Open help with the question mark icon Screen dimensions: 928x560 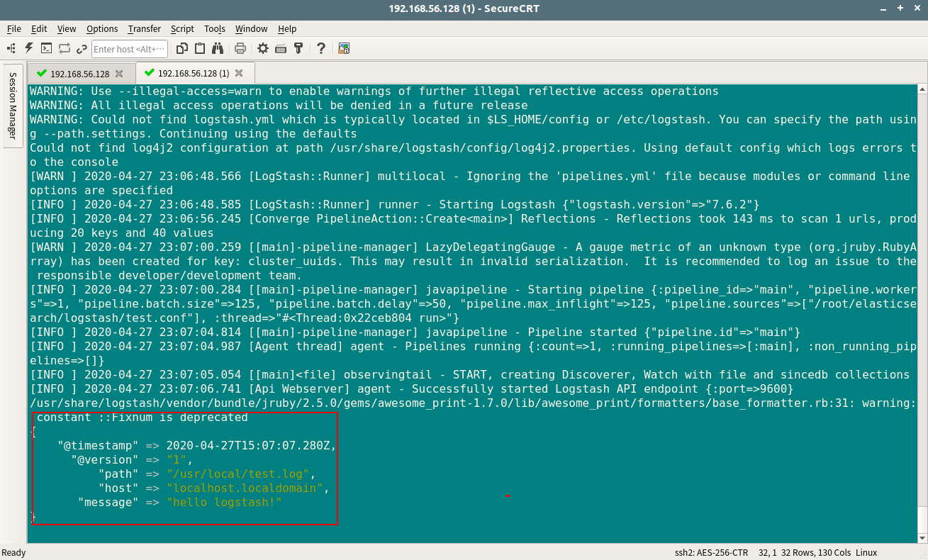click(x=321, y=48)
